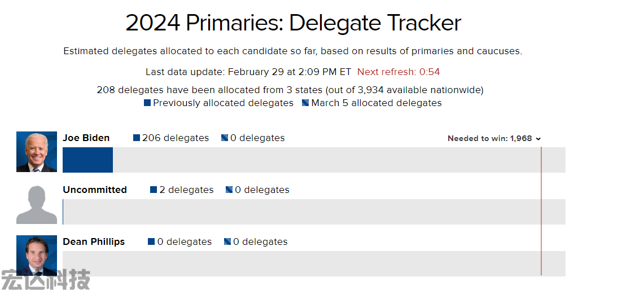
Task: Click solid blue icon beside Uncommitted 2 delegates
Action: 154,190
